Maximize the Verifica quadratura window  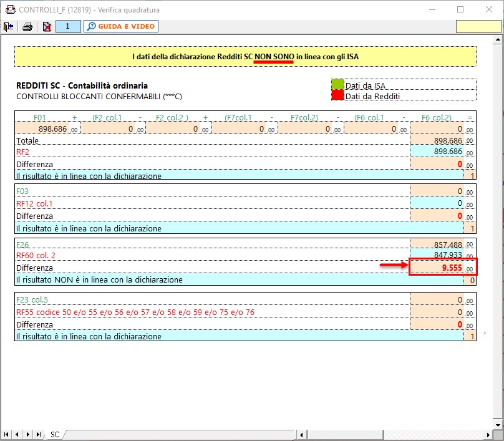coord(460,9)
